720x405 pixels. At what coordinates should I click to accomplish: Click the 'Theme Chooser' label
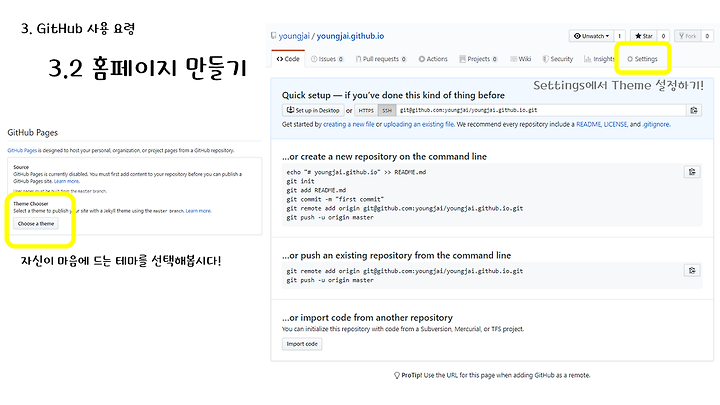point(31,203)
